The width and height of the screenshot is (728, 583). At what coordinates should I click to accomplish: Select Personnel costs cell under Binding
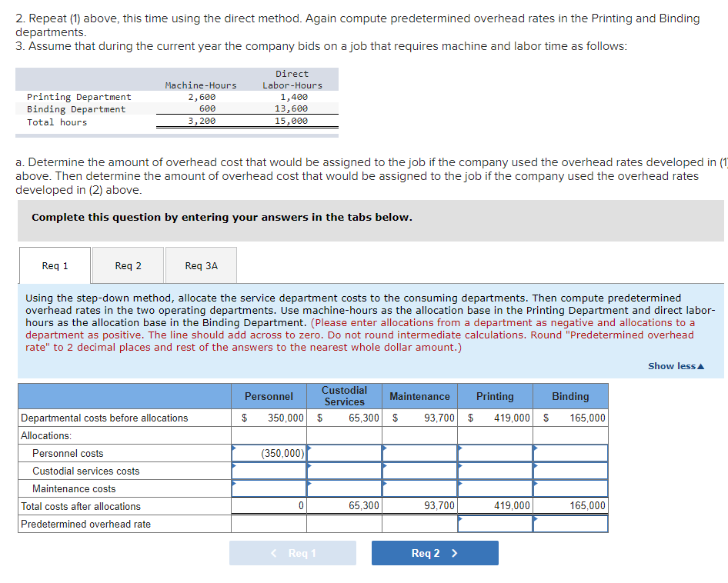point(570,453)
